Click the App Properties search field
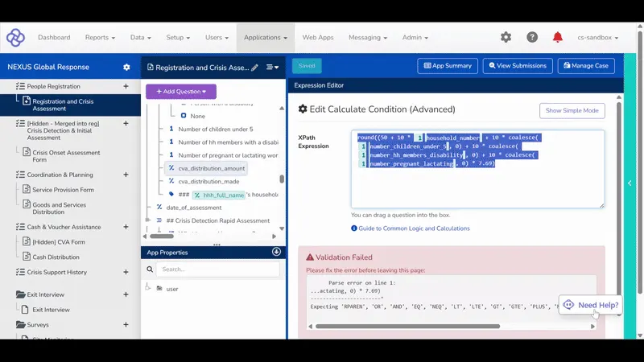 click(x=218, y=269)
